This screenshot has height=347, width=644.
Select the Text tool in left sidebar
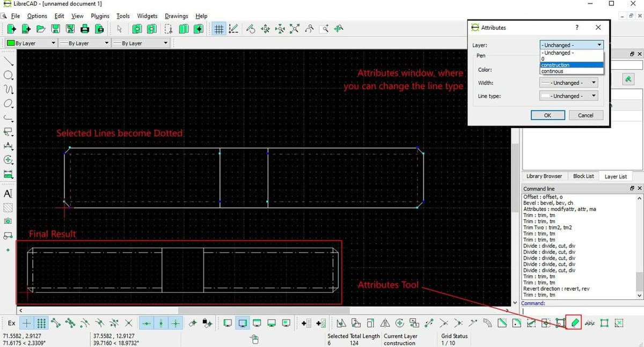click(x=8, y=193)
